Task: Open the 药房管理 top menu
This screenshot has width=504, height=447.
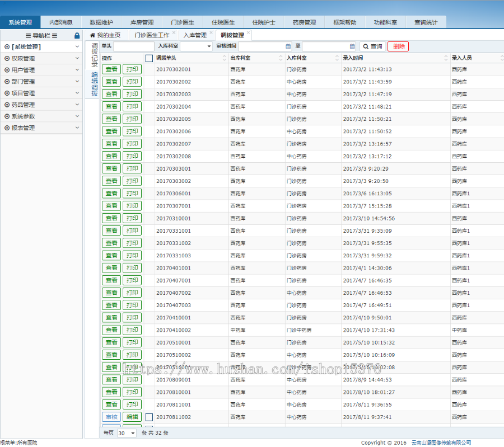Action: coord(304,22)
